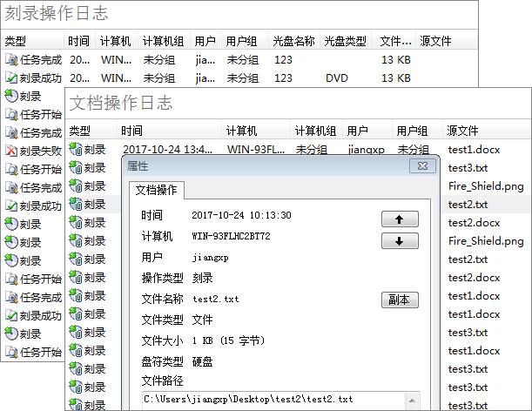Click the computer name WIN-93FLHC2BT72
Screen dimensions: 532x411
coord(231,236)
